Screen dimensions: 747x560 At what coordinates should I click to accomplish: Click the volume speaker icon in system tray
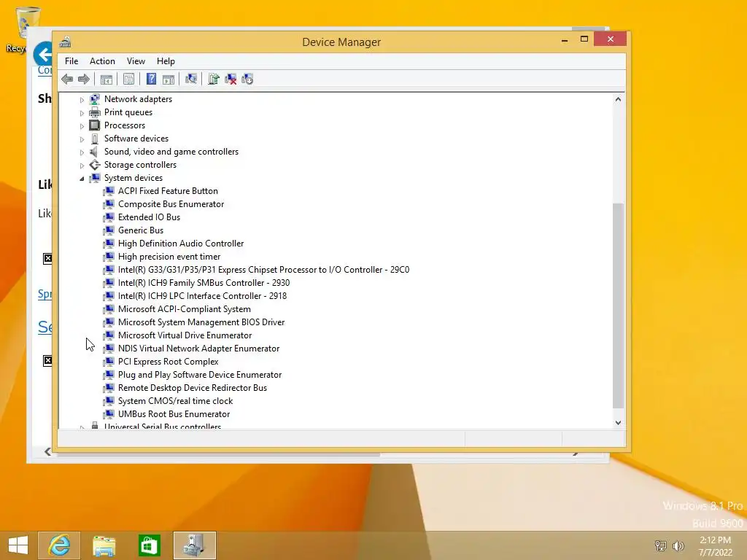[x=678, y=545]
